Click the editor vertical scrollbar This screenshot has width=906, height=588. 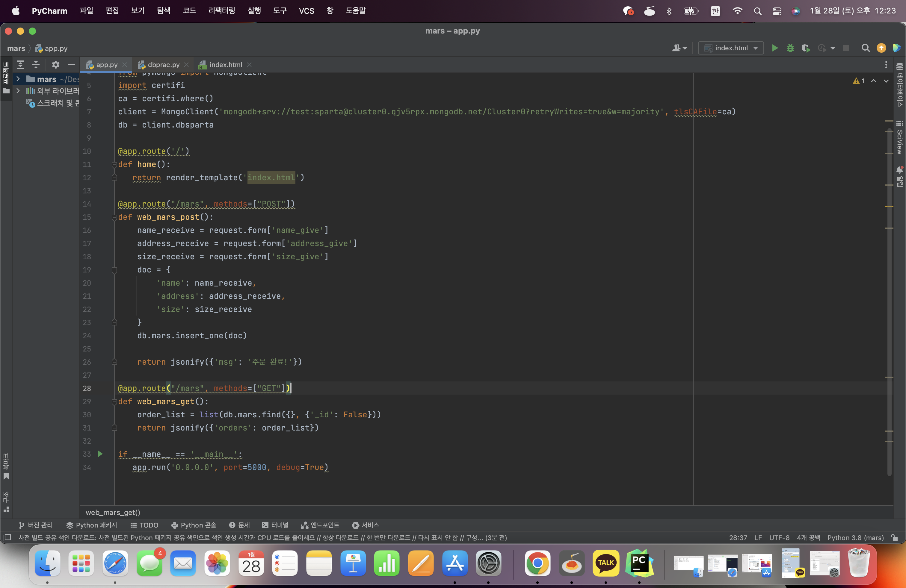889,302
